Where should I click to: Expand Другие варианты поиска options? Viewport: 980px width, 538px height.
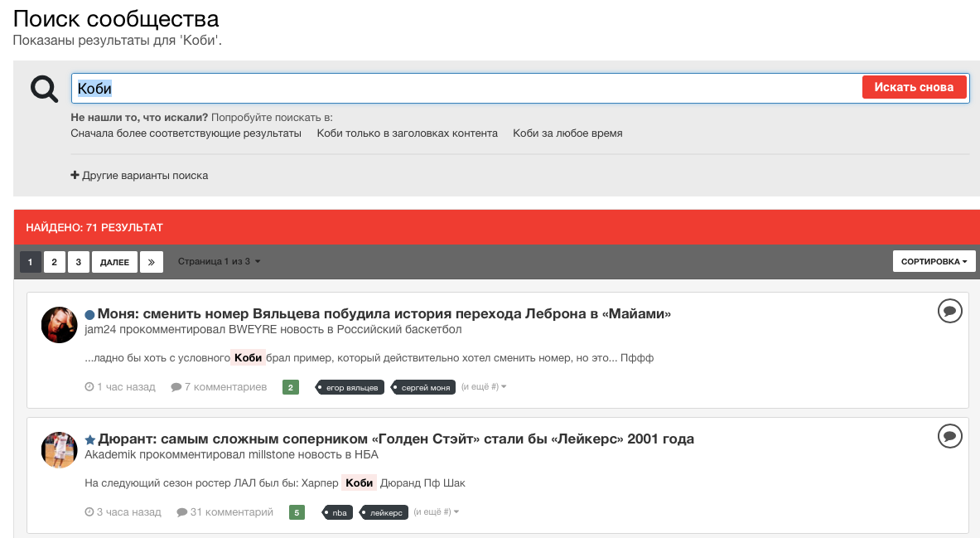coord(139,176)
